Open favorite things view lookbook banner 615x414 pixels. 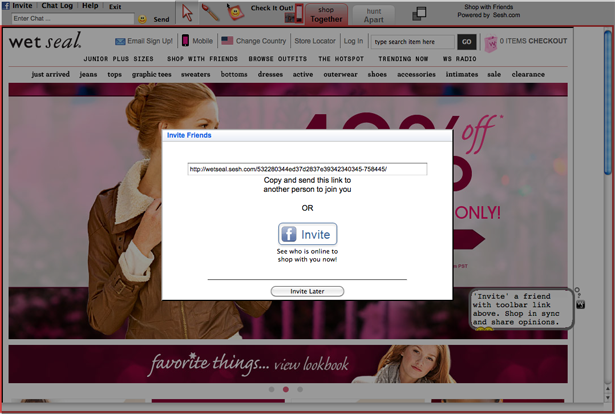coord(288,364)
